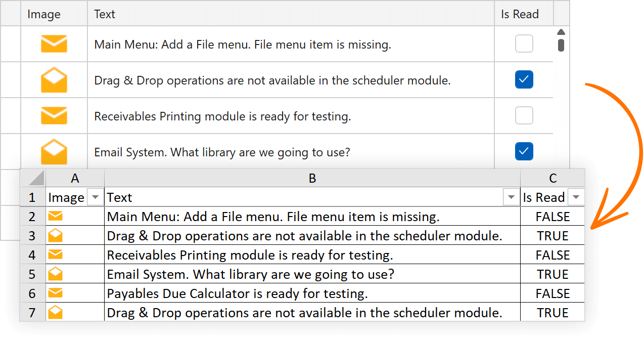
Task: Uncheck Is Read for the Drag & Drop message
Action: (x=524, y=79)
